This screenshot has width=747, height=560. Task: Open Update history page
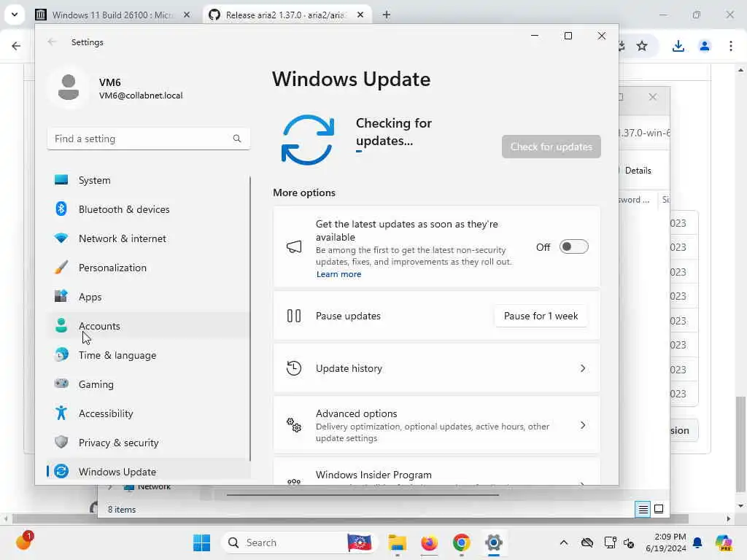436,368
